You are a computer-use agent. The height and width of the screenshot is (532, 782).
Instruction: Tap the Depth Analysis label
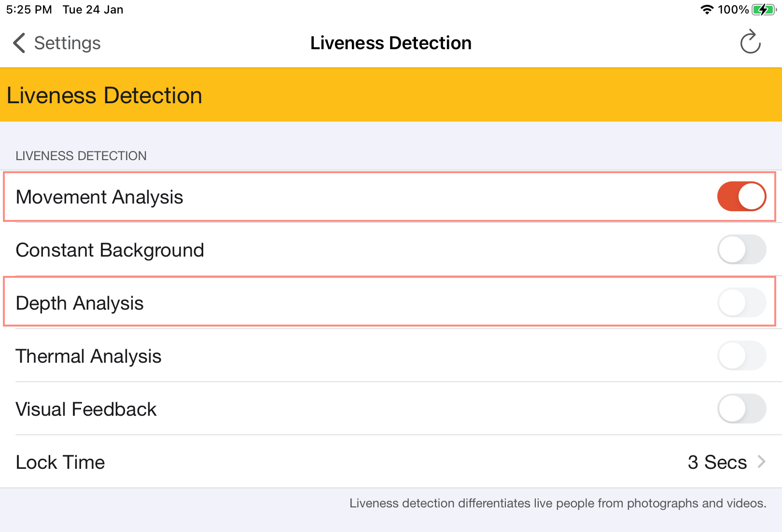80,303
